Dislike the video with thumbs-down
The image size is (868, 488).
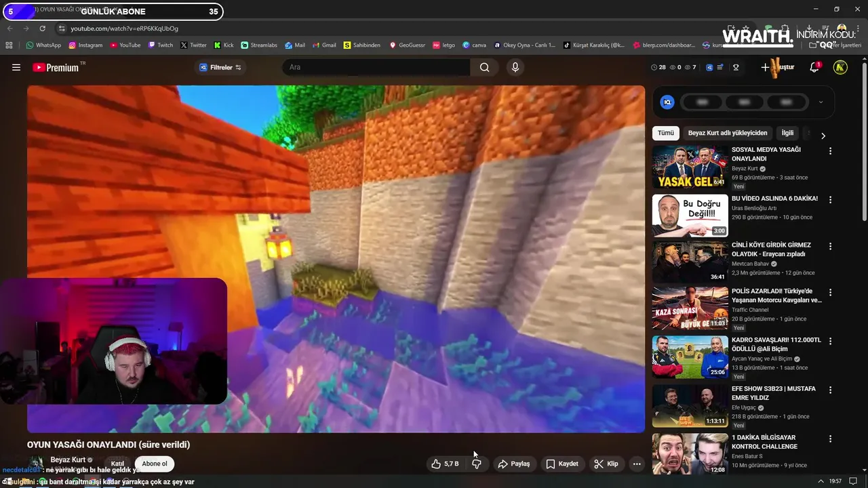pyautogui.click(x=477, y=464)
